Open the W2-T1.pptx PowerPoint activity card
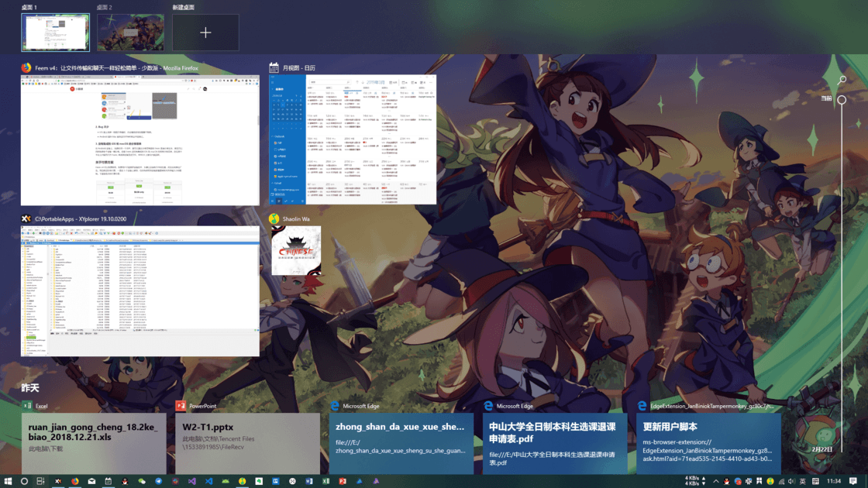 coord(247,443)
